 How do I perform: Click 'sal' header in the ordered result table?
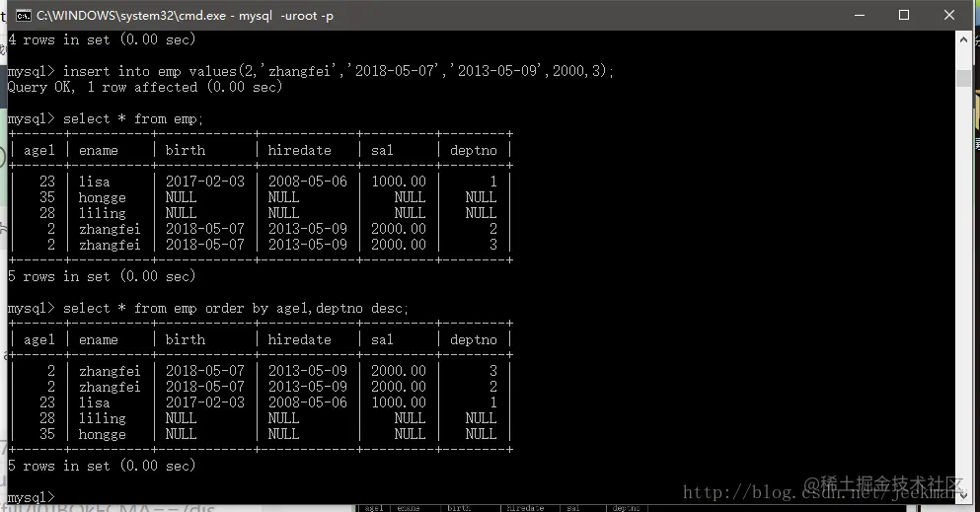point(382,339)
